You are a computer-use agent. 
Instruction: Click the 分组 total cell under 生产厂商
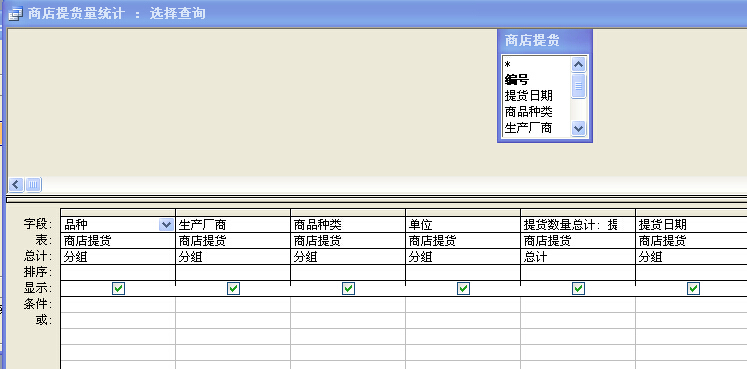(233, 257)
